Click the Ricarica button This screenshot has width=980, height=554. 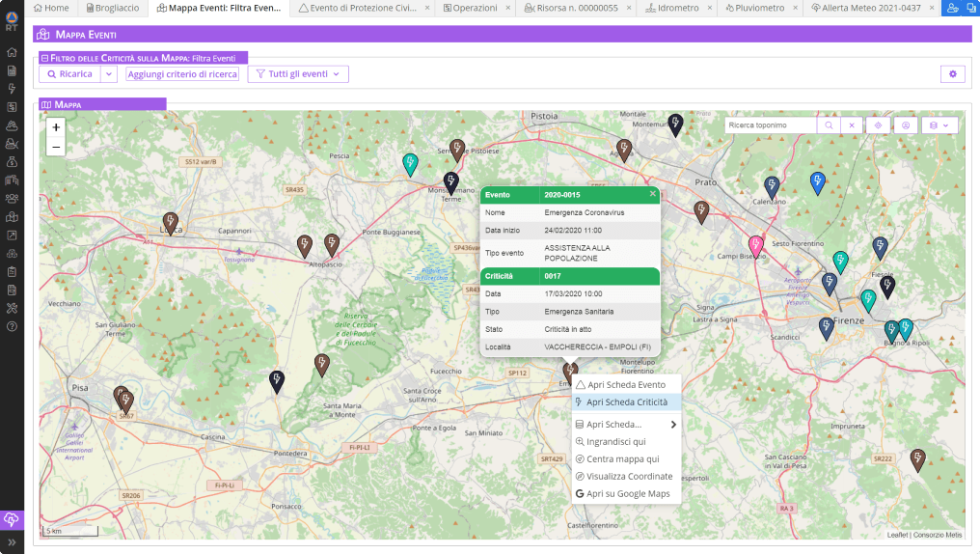[x=70, y=73]
